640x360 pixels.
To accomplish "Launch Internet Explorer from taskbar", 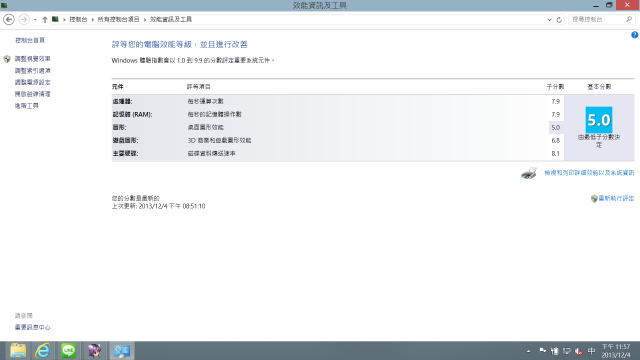I will [43, 351].
